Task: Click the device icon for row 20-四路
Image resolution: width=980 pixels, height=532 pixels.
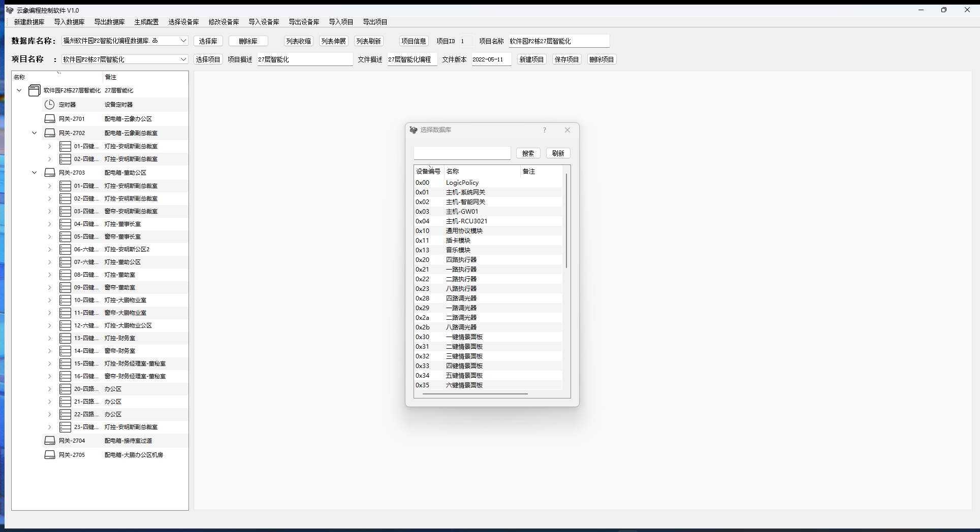Action: (x=65, y=389)
